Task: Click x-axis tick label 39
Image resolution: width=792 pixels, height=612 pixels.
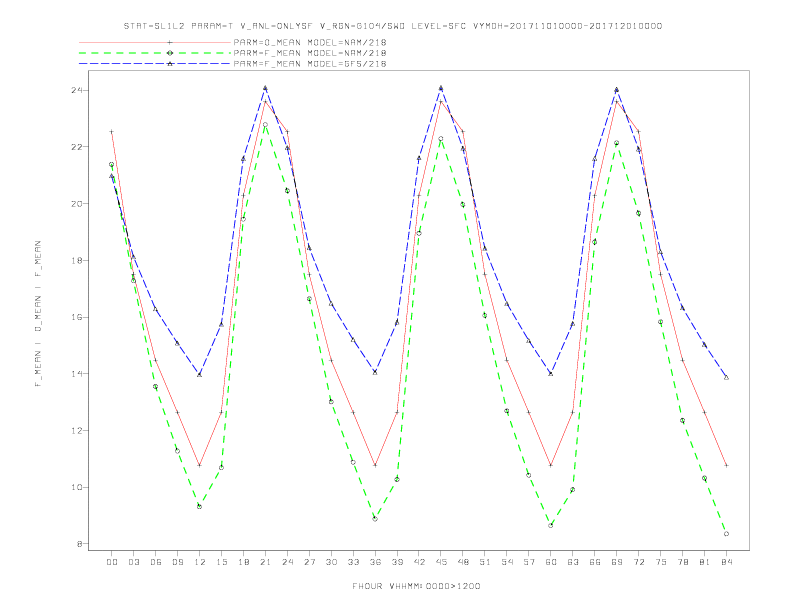Action: click(397, 562)
